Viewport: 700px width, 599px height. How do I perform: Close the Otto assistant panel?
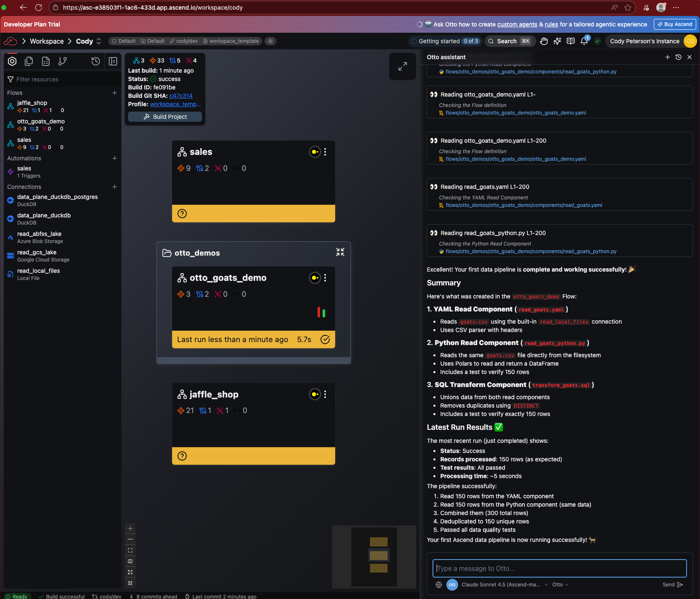pyautogui.click(x=690, y=57)
